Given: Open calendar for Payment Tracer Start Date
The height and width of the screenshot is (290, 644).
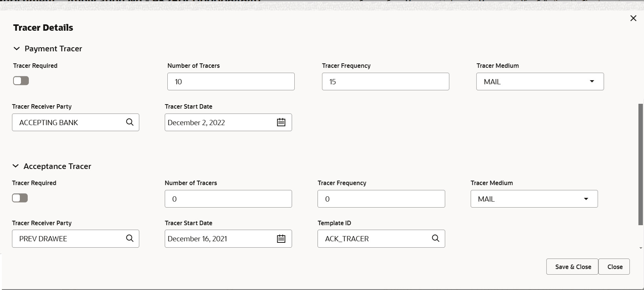Looking at the screenshot, I should [281, 122].
